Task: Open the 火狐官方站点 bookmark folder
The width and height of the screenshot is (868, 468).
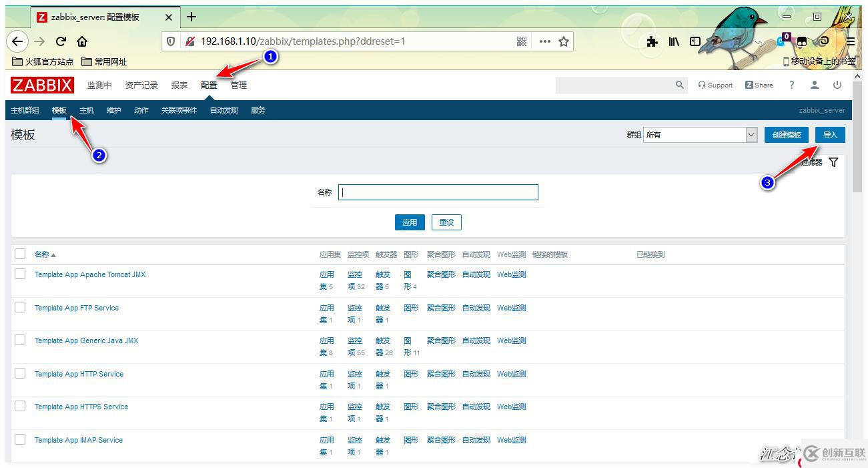Action: pos(43,61)
